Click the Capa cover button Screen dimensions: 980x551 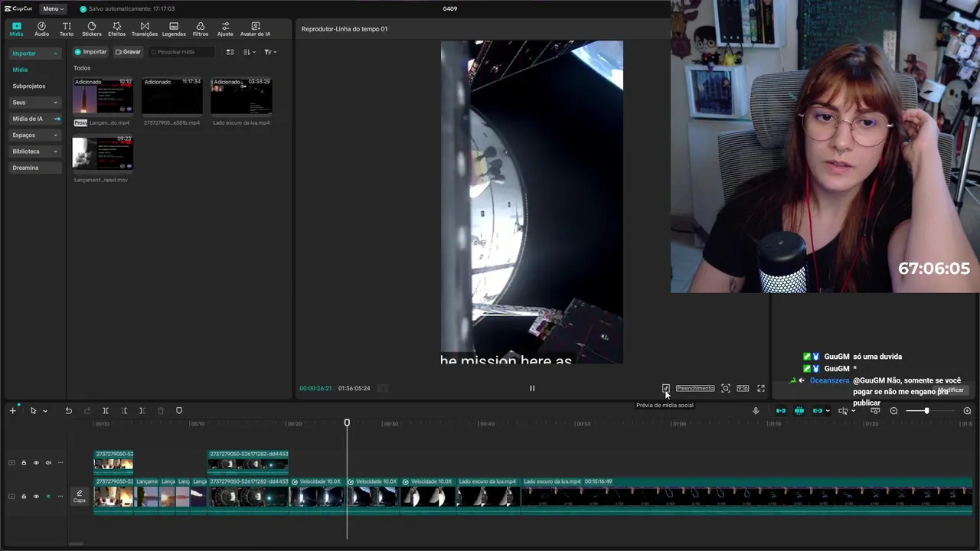pyautogui.click(x=79, y=497)
